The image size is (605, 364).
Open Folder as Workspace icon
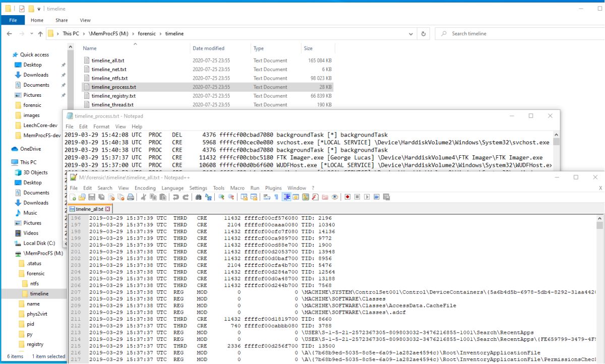325,197
